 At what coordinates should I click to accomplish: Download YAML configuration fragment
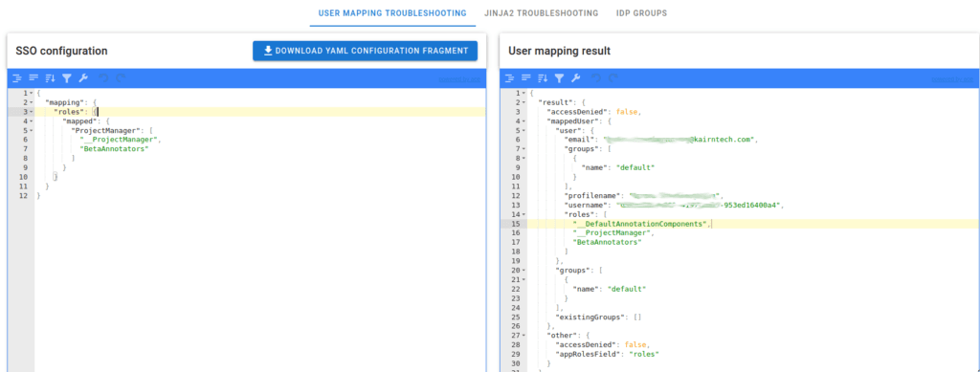tap(365, 52)
